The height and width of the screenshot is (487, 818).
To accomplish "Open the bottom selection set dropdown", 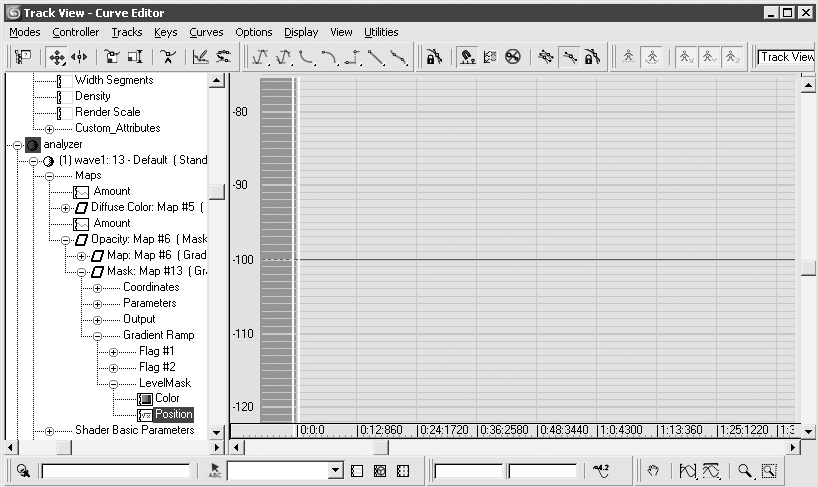I will click(x=336, y=471).
